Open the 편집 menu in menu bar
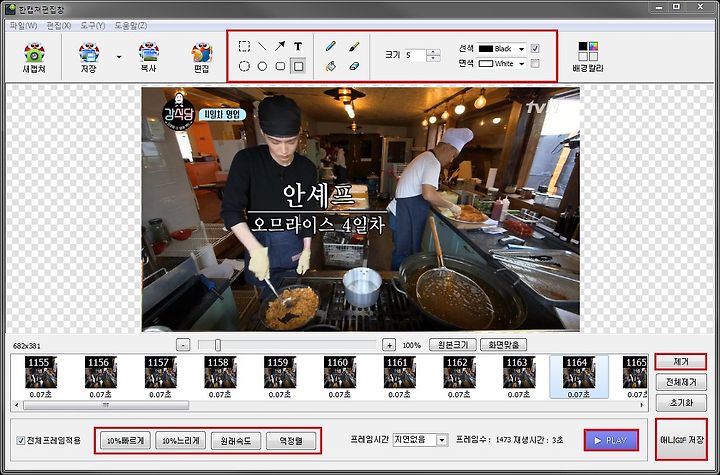This screenshot has width=720, height=475. pyautogui.click(x=59, y=25)
